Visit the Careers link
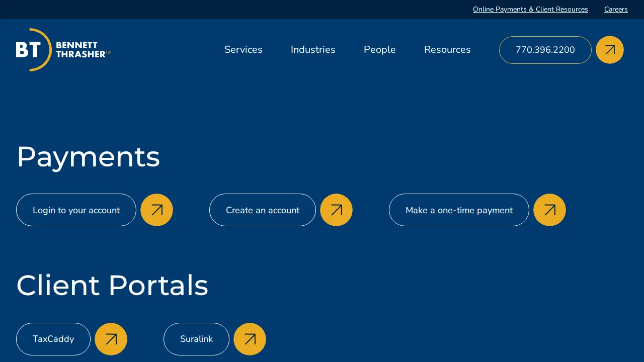Image resolution: width=644 pixels, height=362 pixels. [x=616, y=10]
